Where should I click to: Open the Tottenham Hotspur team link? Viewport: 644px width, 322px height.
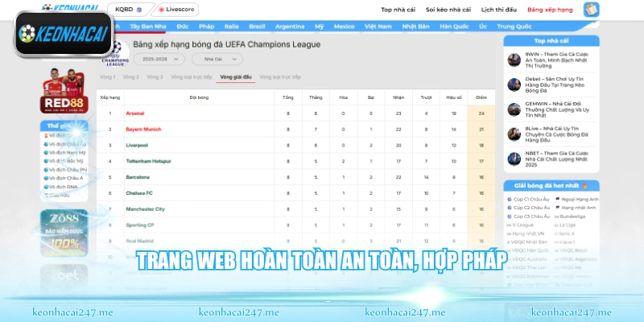[x=148, y=162]
